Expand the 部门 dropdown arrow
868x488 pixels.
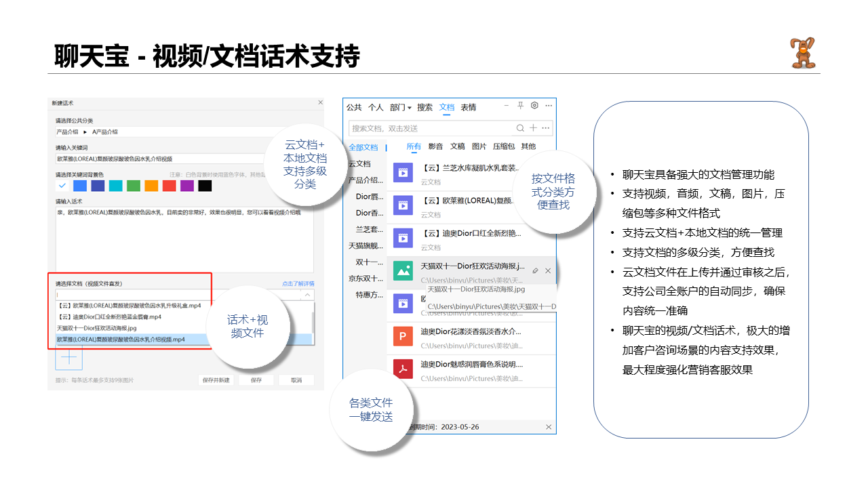[x=410, y=106]
